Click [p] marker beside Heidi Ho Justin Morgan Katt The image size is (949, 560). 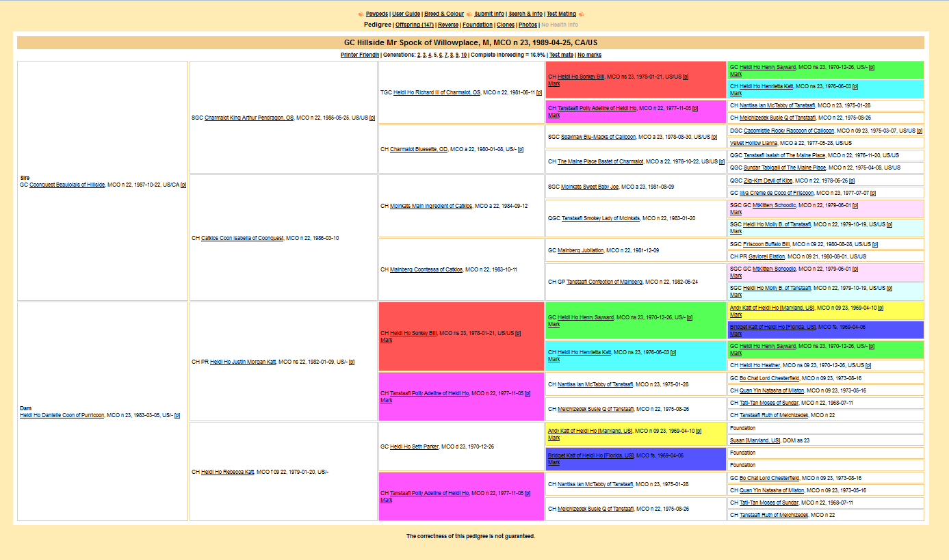[352, 362]
